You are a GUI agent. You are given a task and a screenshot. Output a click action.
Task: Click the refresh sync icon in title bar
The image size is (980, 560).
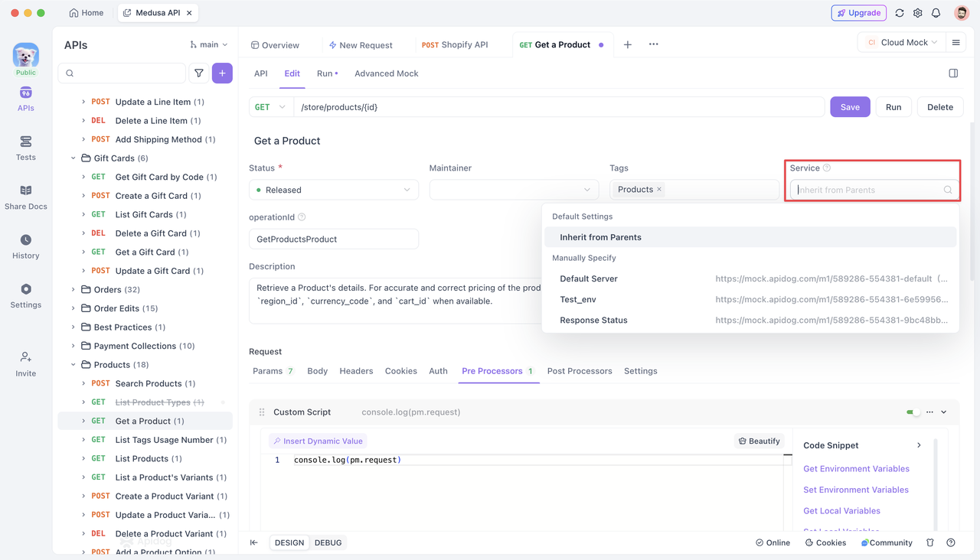900,13
